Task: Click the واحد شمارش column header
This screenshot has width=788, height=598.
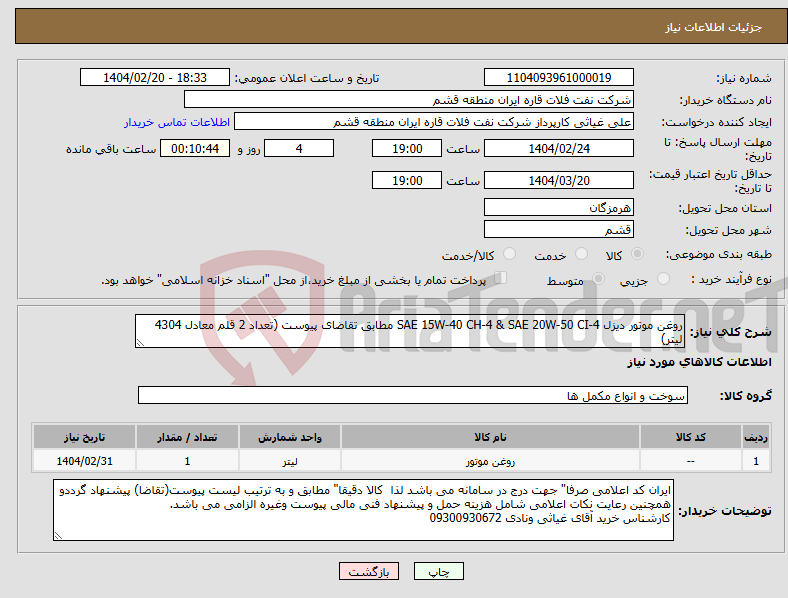Action: coord(290,437)
